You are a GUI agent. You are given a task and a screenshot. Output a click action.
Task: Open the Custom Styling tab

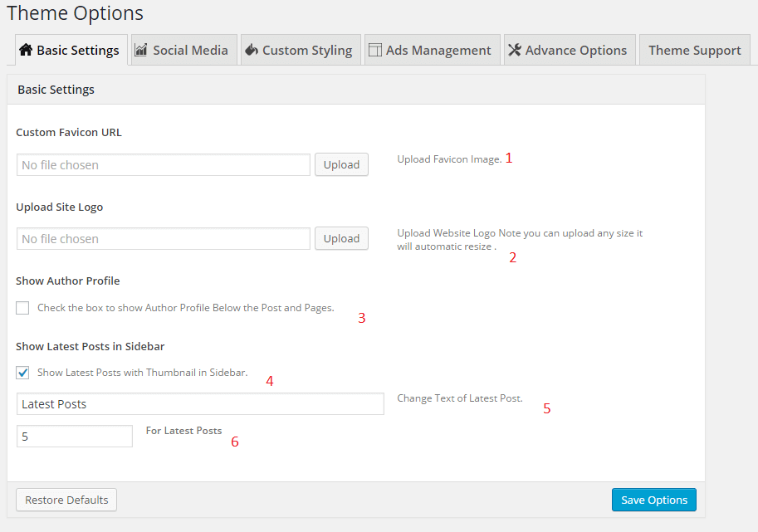307,50
